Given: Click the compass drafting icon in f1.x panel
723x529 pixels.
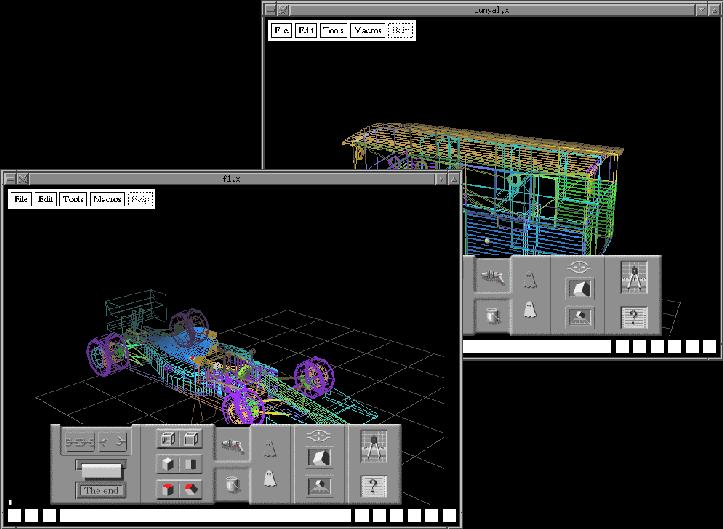Looking at the screenshot, I should [x=375, y=446].
